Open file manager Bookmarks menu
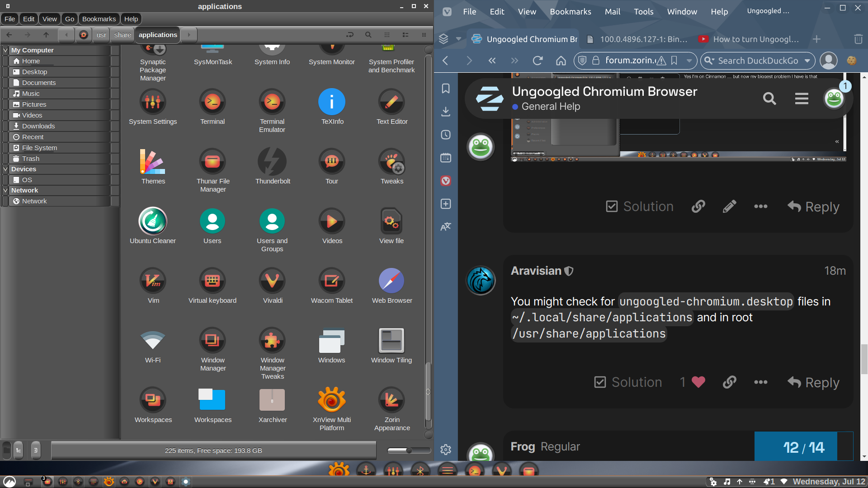The image size is (868, 488). 99,19
